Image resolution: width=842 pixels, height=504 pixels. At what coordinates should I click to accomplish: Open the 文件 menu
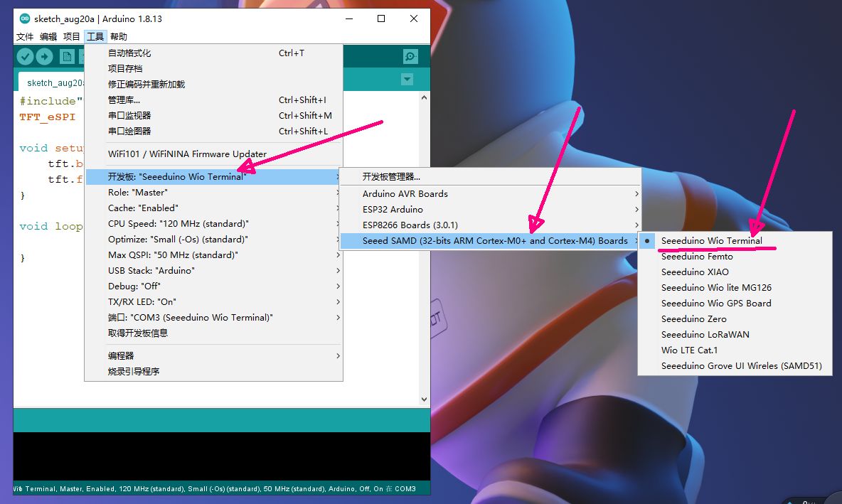tap(25, 36)
